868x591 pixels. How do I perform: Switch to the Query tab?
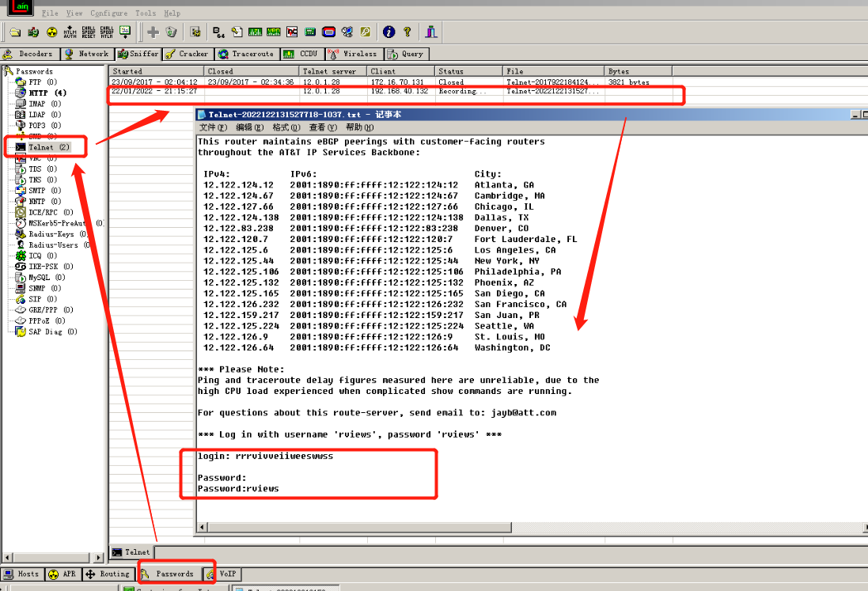click(407, 55)
